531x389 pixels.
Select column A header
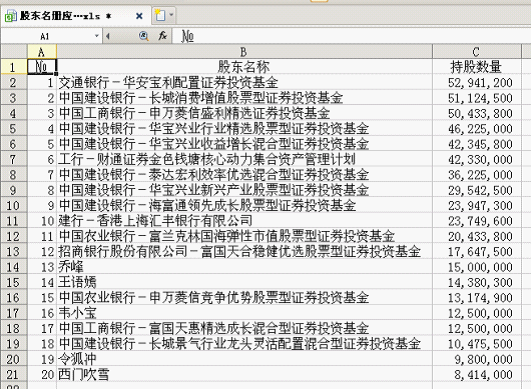42,52
